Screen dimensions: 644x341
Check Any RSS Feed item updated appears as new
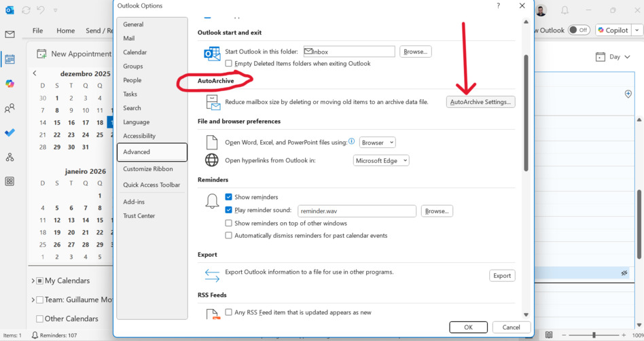click(x=229, y=312)
